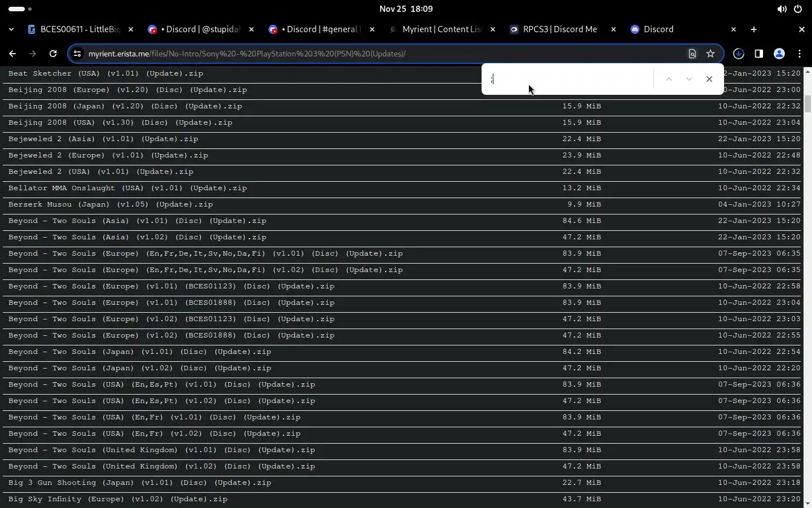Go forward using the browser forward arrow
The width and height of the screenshot is (812, 508).
click(33, 54)
